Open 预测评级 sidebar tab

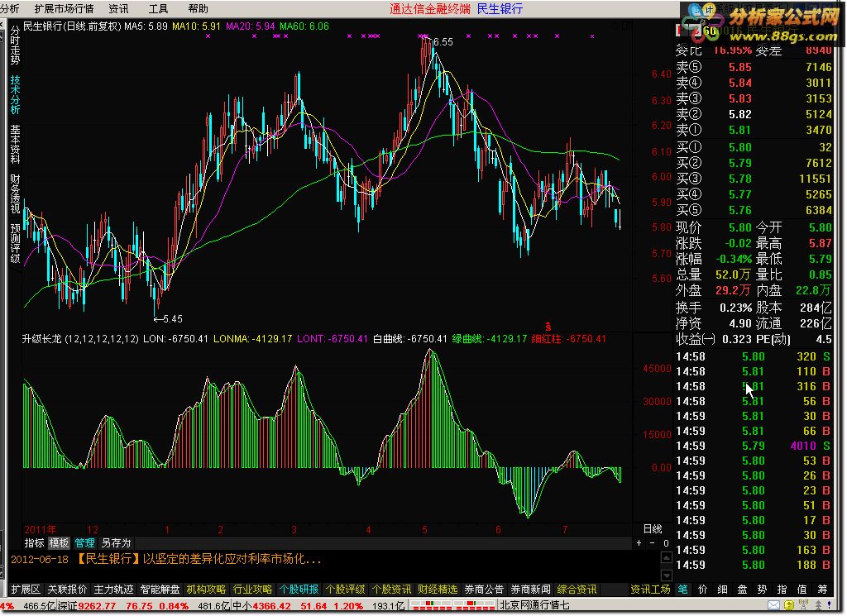click(x=15, y=244)
